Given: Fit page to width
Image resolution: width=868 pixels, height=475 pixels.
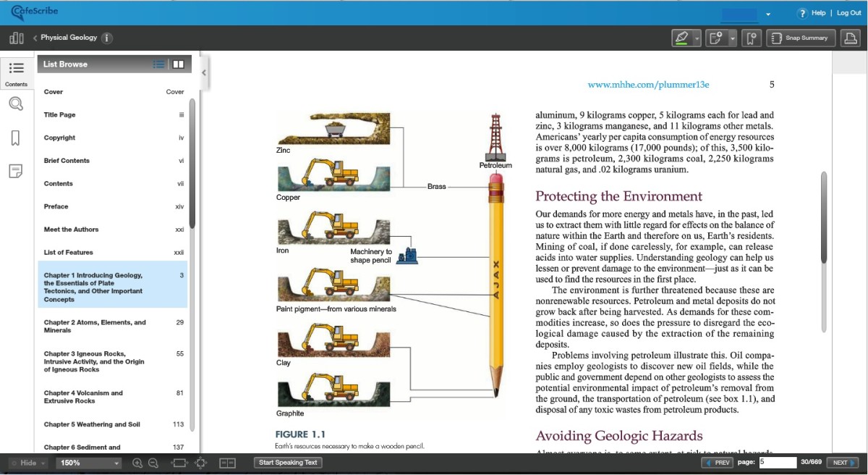Looking at the screenshot, I should [179, 463].
